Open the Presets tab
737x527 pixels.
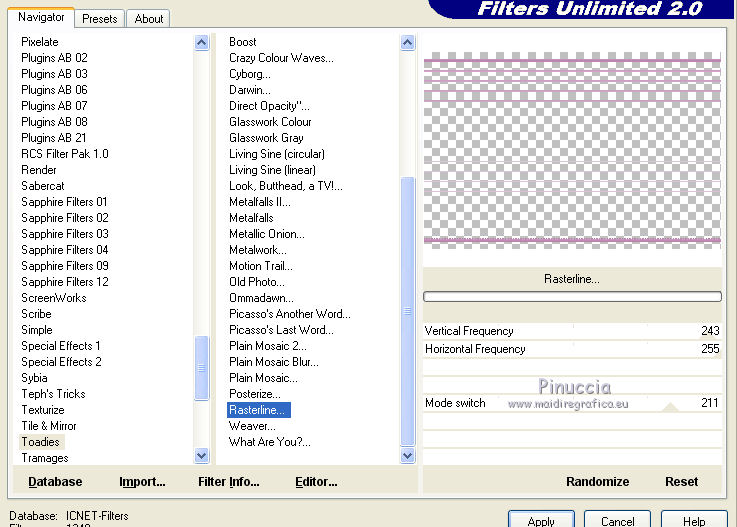click(100, 19)
